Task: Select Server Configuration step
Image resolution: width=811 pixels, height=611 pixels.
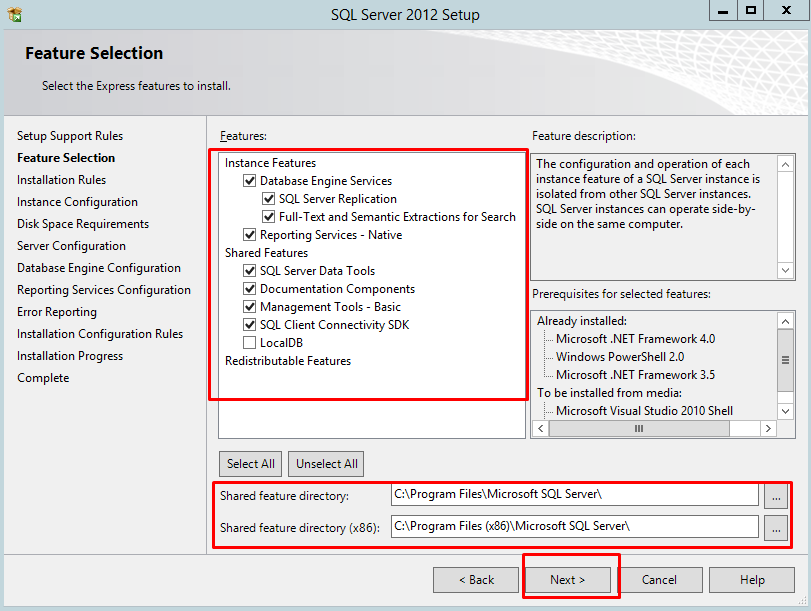Action: [71, 246]
